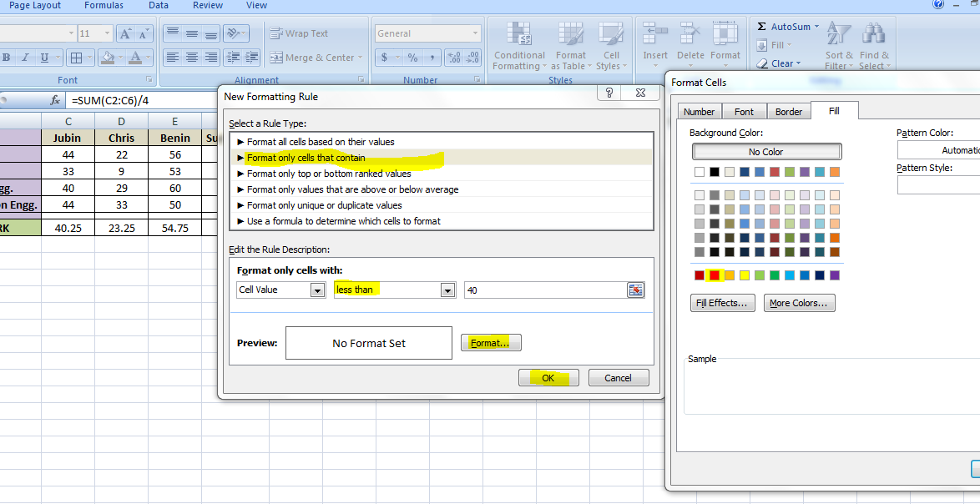Align text right in the ribbon
Image resolution: width=980 pixels, height=504 pixels.
211,57
